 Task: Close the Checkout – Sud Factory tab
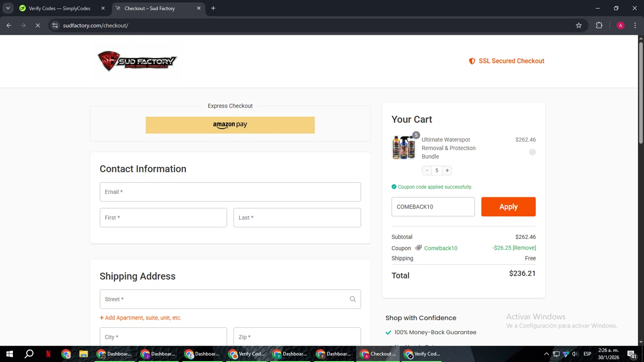(199, 8)
